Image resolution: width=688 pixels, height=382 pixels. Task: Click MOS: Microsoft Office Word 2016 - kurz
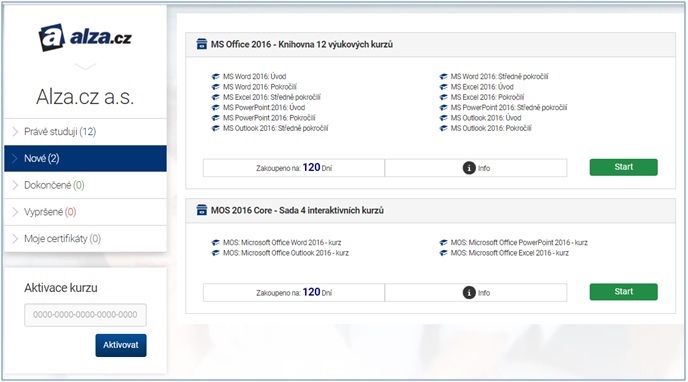pos(282,243)
